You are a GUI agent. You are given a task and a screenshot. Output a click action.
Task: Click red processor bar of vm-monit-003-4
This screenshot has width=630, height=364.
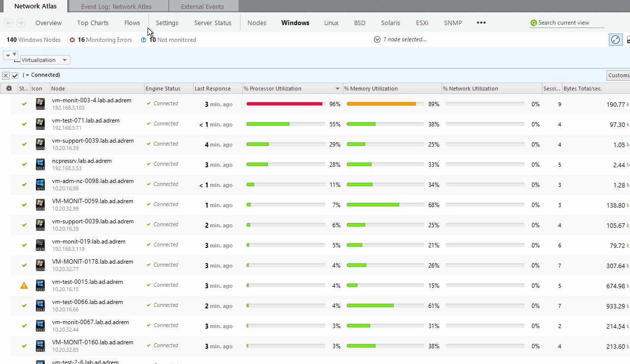[284, 104]
